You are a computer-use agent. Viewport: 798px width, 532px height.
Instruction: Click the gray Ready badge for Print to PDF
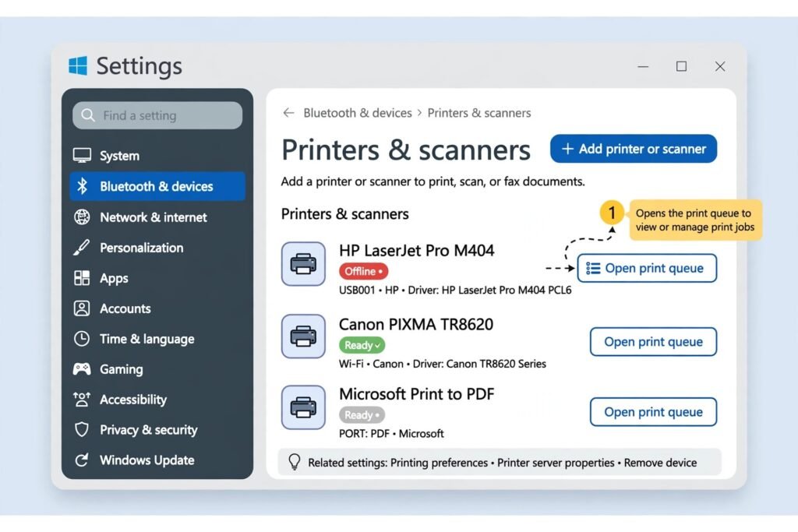tap(362, 415)
